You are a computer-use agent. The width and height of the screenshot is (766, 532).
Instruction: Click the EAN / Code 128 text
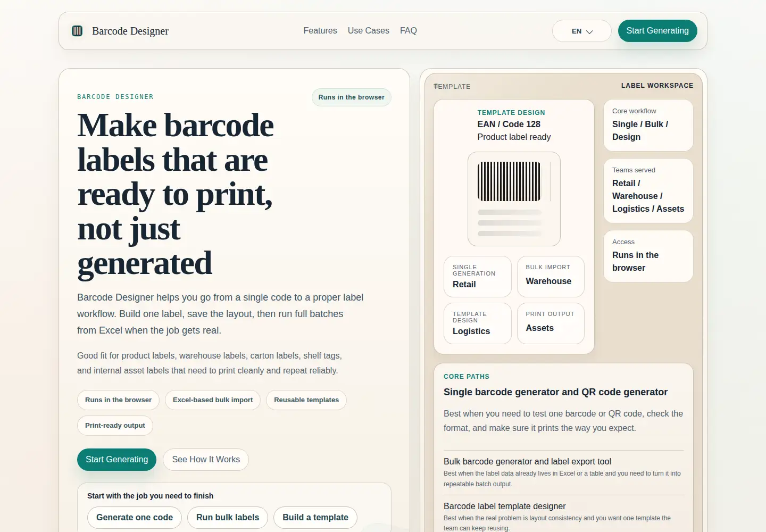tap(509, 124)
